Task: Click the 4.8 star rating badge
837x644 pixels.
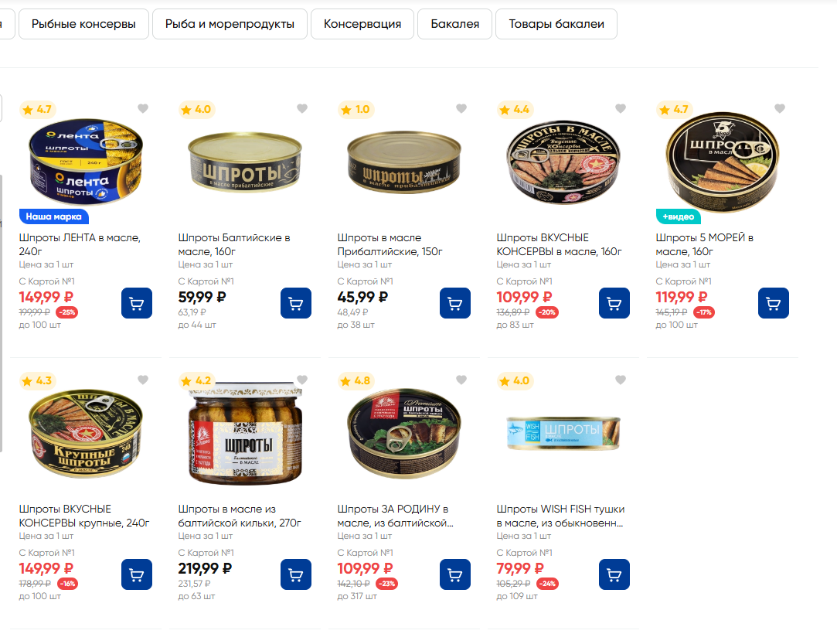Action: pyautogui.click(x=356, y=380)
